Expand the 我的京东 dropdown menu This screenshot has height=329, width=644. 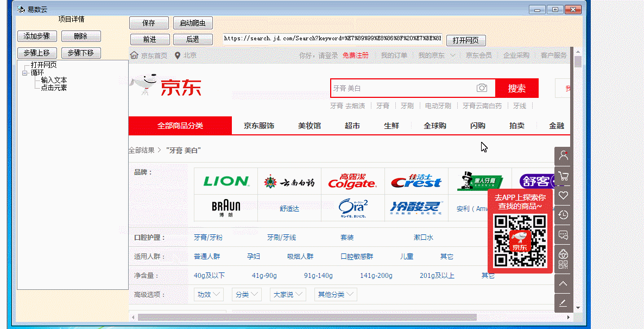[437, 55]
